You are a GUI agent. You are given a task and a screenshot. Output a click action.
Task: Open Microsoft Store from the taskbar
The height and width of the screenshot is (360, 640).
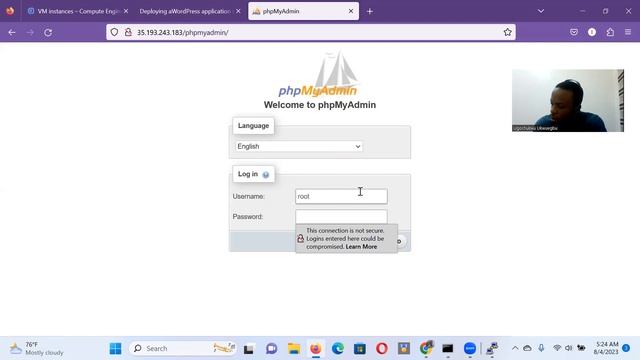tap(360, 349)
